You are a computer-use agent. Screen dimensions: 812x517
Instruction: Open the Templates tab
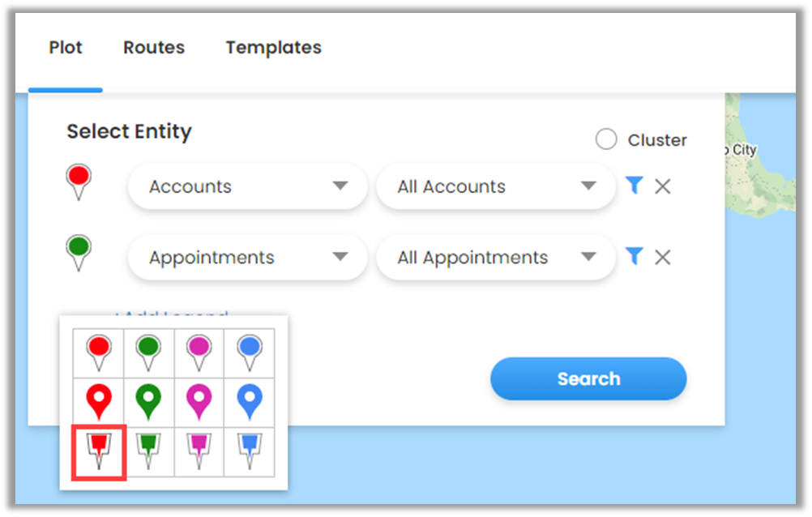[x=273, y=48]
